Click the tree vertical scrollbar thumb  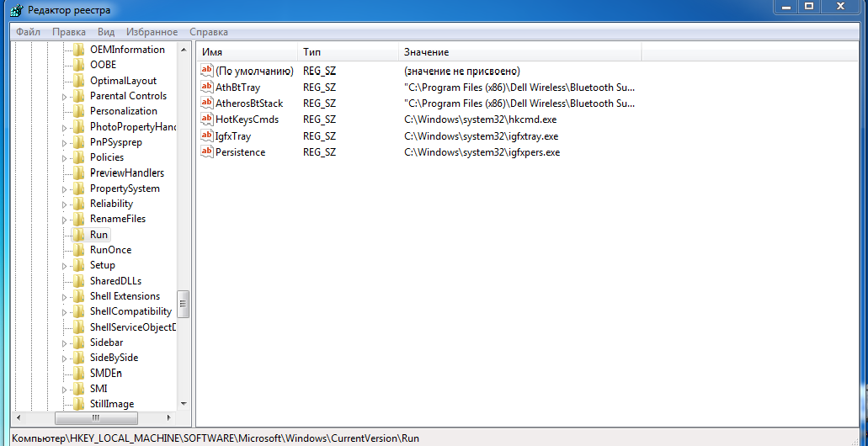[x=184, y=304]
